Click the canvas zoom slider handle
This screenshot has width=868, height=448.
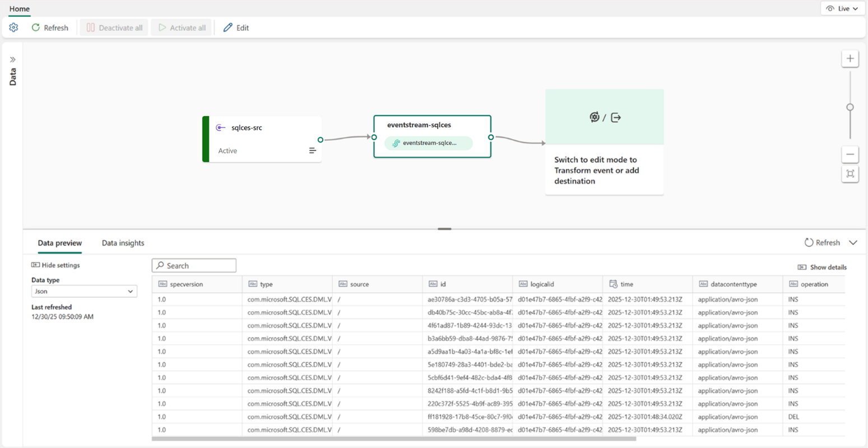[x=850, y=107]
